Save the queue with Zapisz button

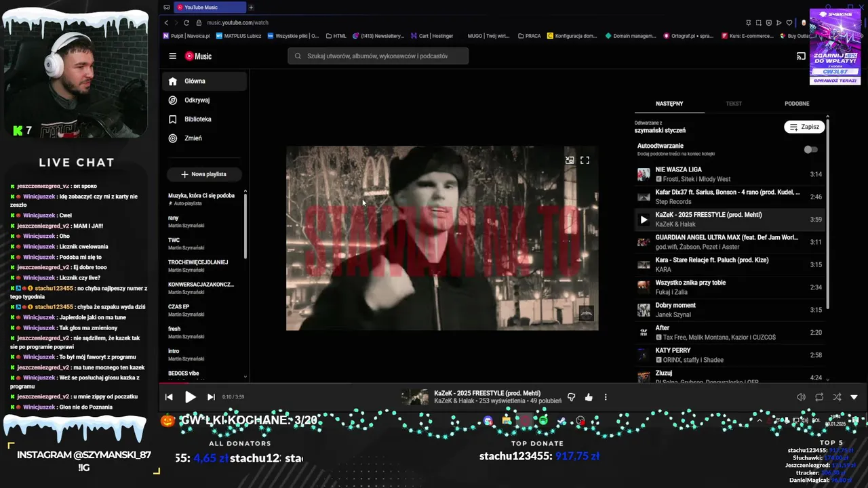click(x=804, y=127)
